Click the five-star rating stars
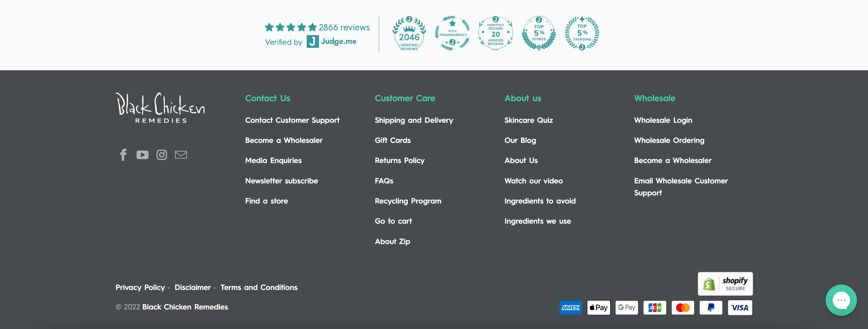 click(x=291, y=27)
